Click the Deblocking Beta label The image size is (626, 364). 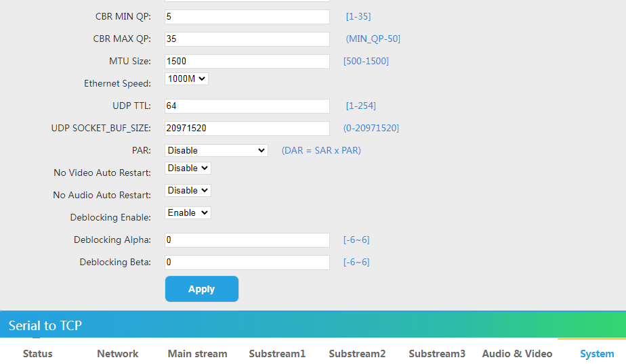click(x=115, y=262)
